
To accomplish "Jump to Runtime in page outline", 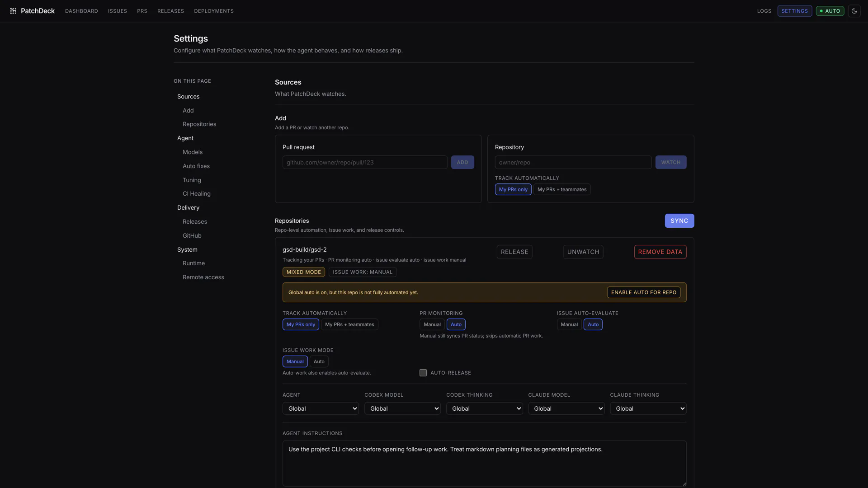I will [193, 263].
